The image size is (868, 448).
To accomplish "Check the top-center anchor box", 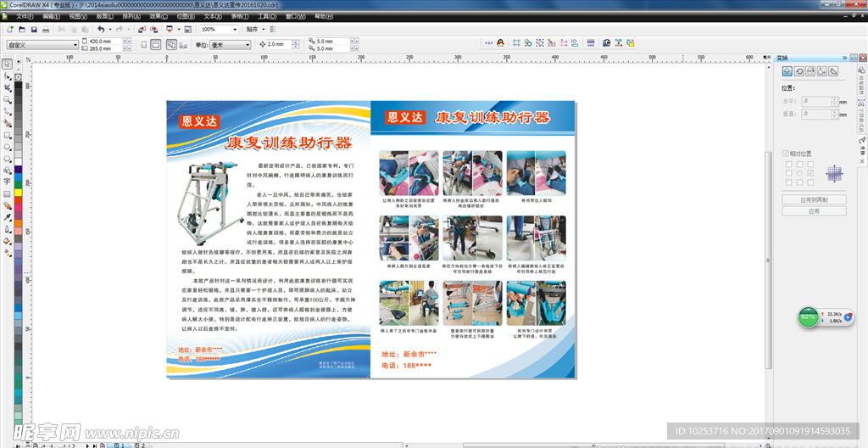I will [x=799, y=164].
